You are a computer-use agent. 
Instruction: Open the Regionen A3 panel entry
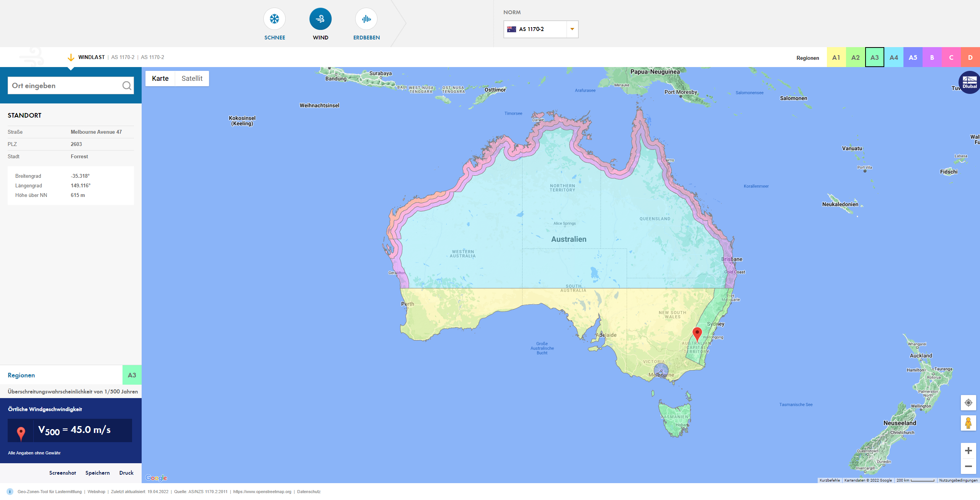coord(132,375)
